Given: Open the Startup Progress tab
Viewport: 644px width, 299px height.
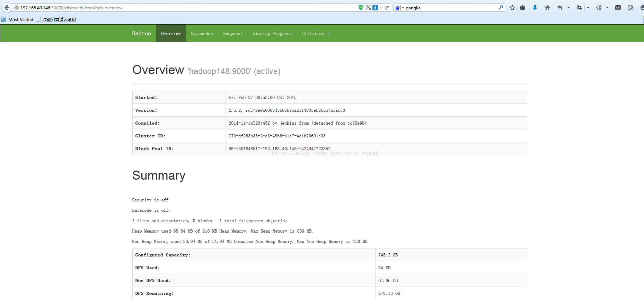Looking at the screenshot, I should click(272, 33).
